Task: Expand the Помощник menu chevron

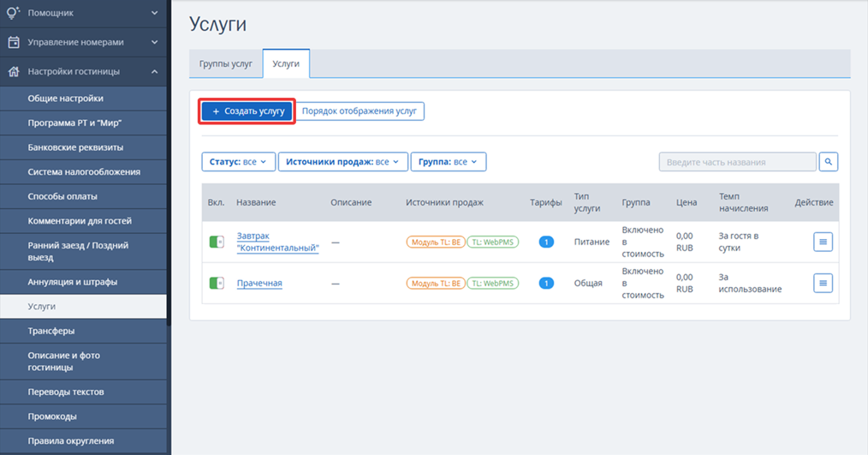Action: click(x=154, y=13)
